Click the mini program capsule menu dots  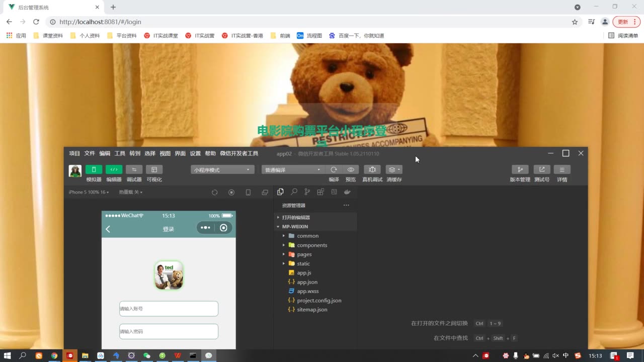tap(205, 228)
